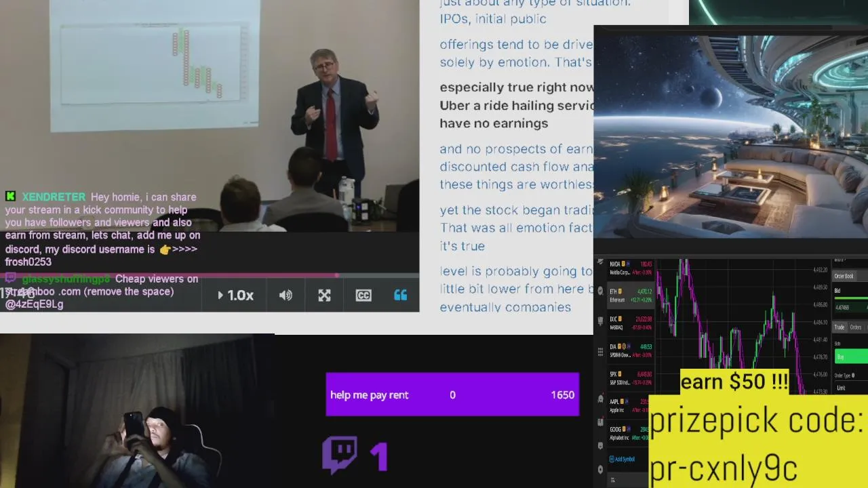The width and height of the screenshot is (868, 488).
Task: Select the NVDA row in the watchlist
Action: 631,268
